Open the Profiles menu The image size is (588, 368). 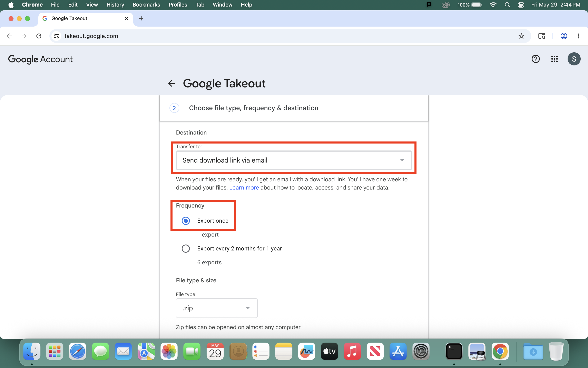tap(178, 5)
